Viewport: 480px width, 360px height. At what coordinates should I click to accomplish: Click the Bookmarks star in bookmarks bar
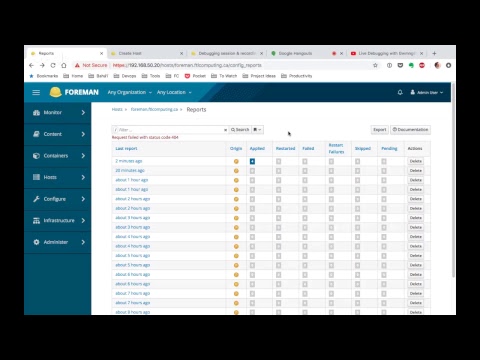[32, 76]
